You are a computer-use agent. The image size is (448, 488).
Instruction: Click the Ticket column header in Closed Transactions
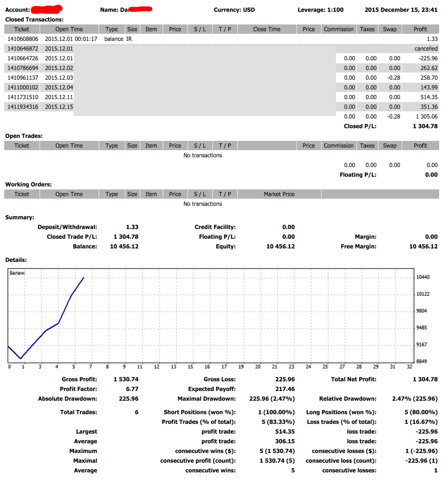tap(22, 29)
